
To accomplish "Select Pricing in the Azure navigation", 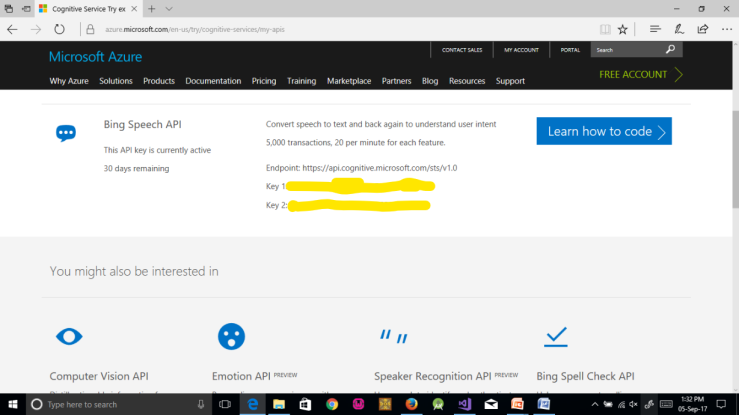I will pos(264,81).
